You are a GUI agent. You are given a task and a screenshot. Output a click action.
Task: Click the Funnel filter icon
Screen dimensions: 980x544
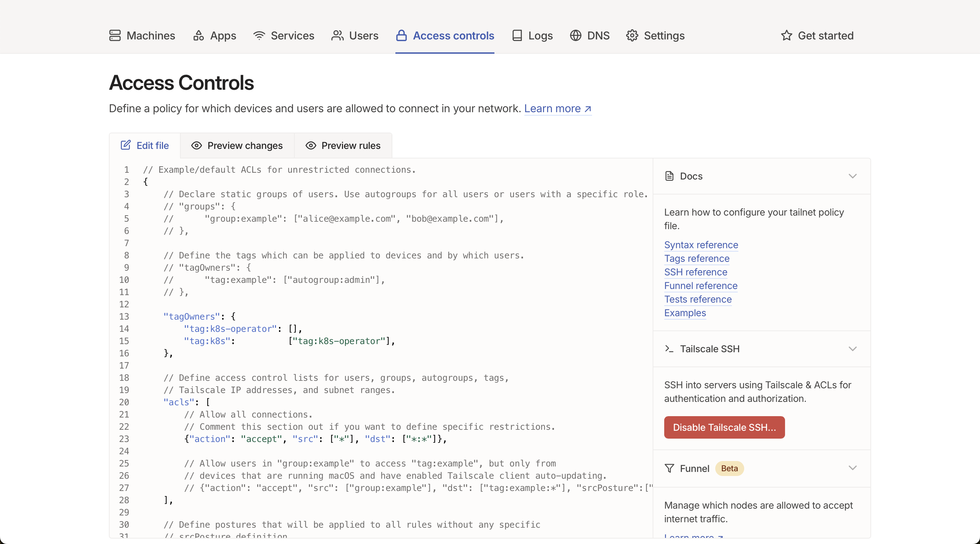point(669,468)
